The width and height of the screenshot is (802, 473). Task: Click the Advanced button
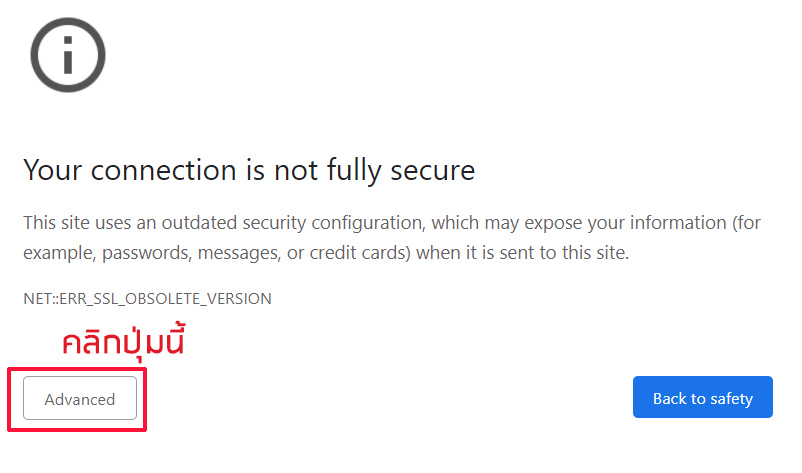coord(80,399)
